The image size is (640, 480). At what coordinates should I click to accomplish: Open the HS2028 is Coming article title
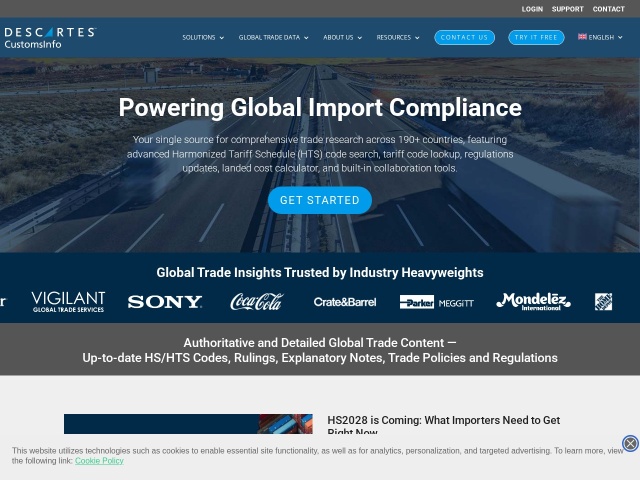(444, 424)
